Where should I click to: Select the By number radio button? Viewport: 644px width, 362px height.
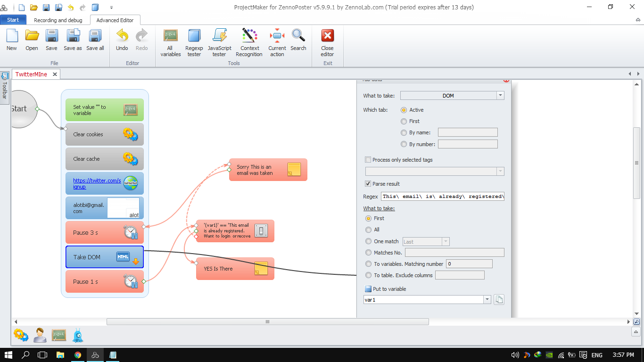point(404,144)
